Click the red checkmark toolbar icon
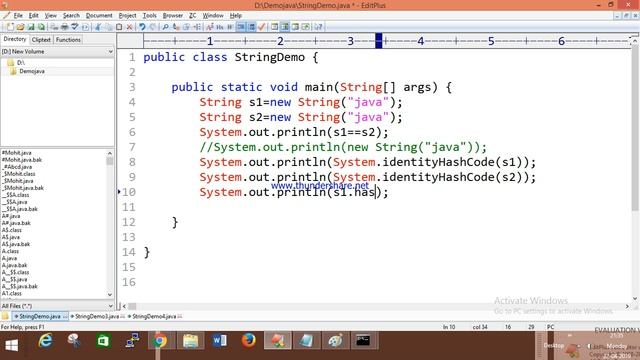 tap(262, 27)
